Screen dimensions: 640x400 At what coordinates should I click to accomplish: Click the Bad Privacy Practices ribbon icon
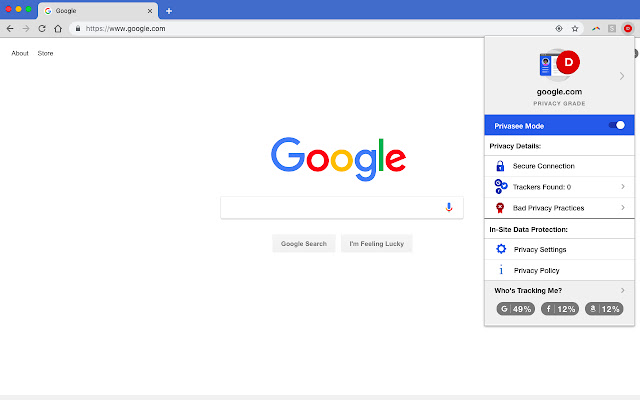[x=500, y=208]
